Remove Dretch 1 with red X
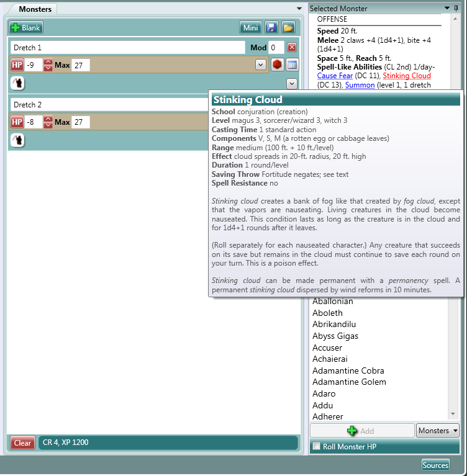This screenshot has height=476, width=467. [292, 47]
